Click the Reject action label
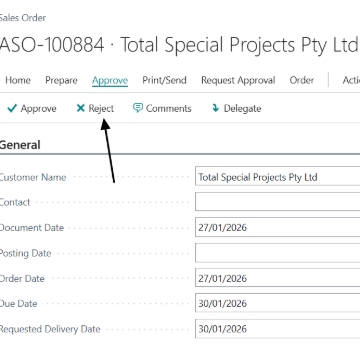 tap(101, 109)
